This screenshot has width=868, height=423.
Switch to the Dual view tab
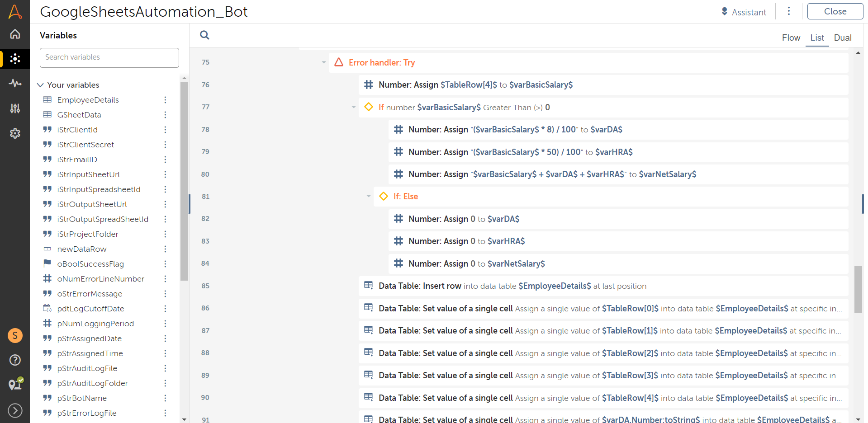(x=842, y=38)
